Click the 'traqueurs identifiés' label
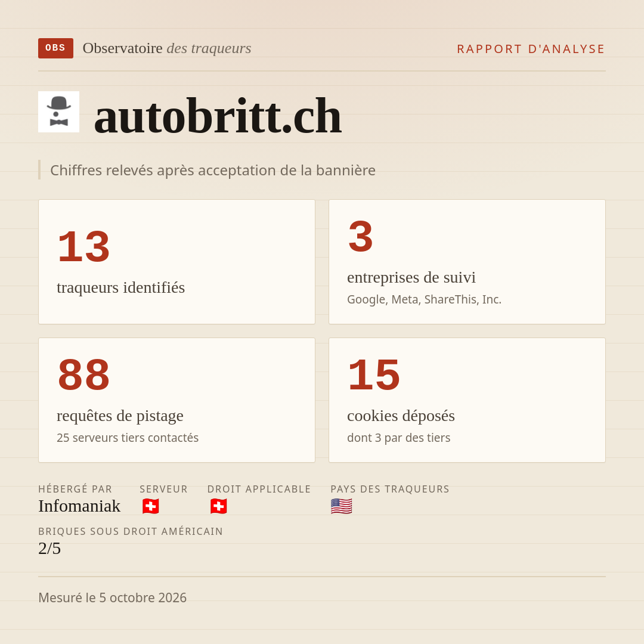The height and width of the screenshot is (644, 644). click(x=120, y=287)
